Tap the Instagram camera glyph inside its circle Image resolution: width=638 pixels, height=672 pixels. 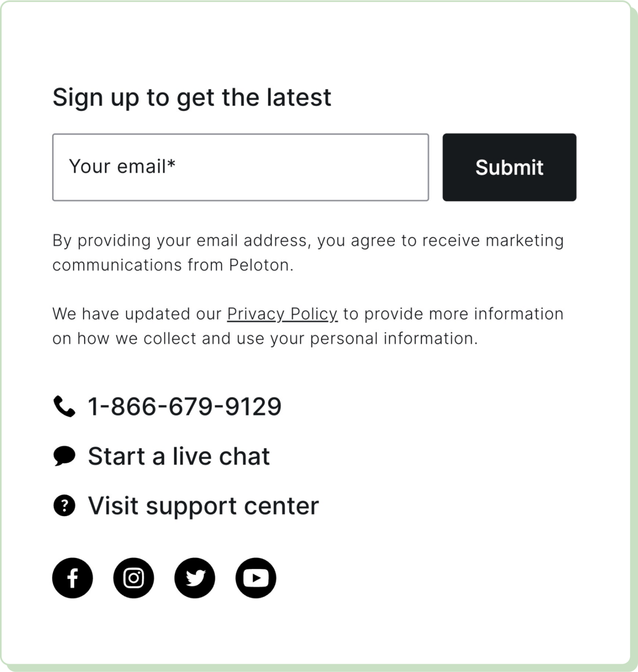pos(134,577)
